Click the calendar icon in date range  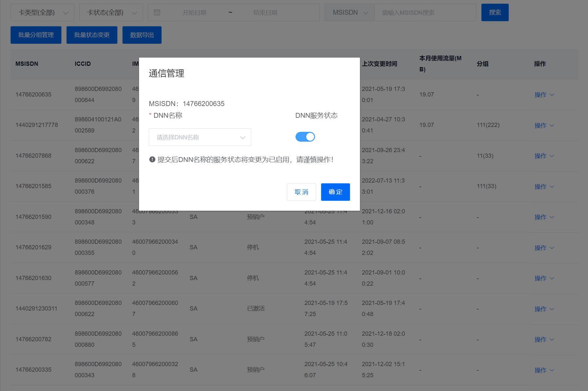pos(157,12)
